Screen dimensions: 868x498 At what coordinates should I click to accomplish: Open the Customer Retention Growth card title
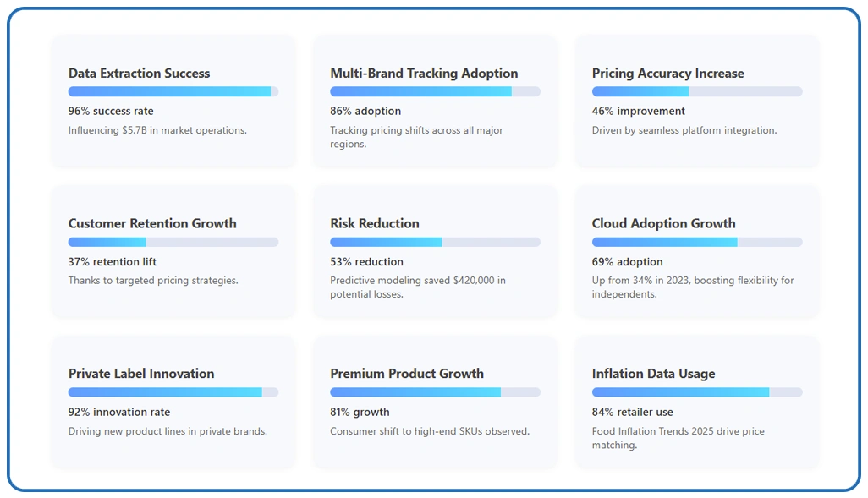[152, 224]
